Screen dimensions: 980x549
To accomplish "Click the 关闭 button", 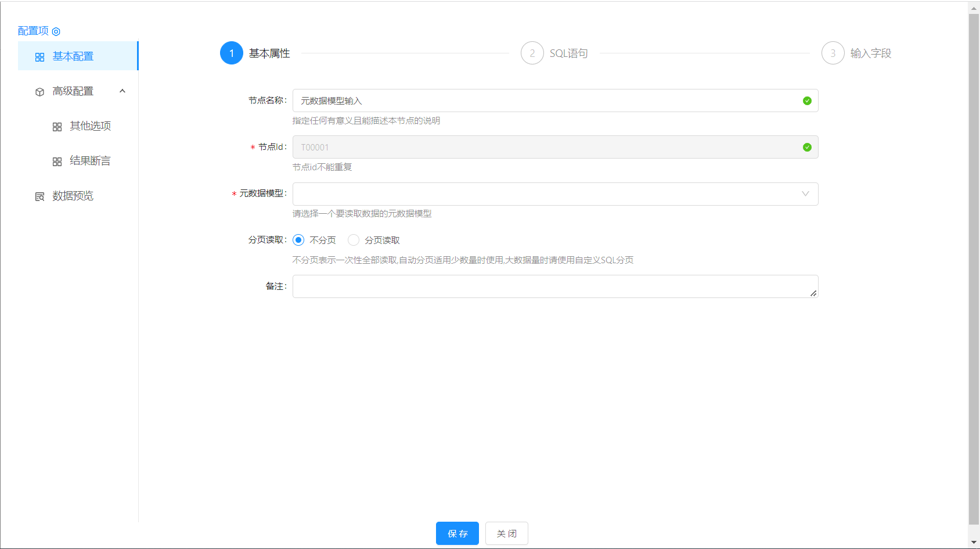I will [x=506, y=533].
